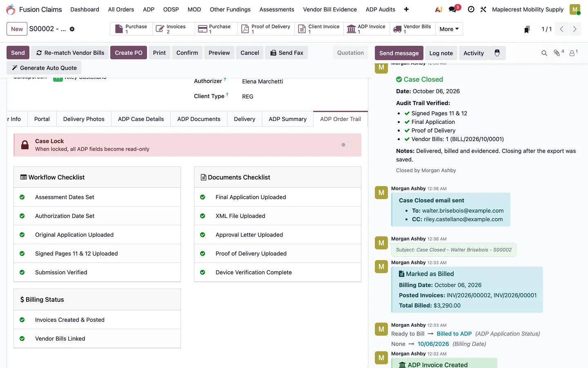Click the New record button
Image resolution: width=588 pixels, height=368 pixels.
point(17,29)
